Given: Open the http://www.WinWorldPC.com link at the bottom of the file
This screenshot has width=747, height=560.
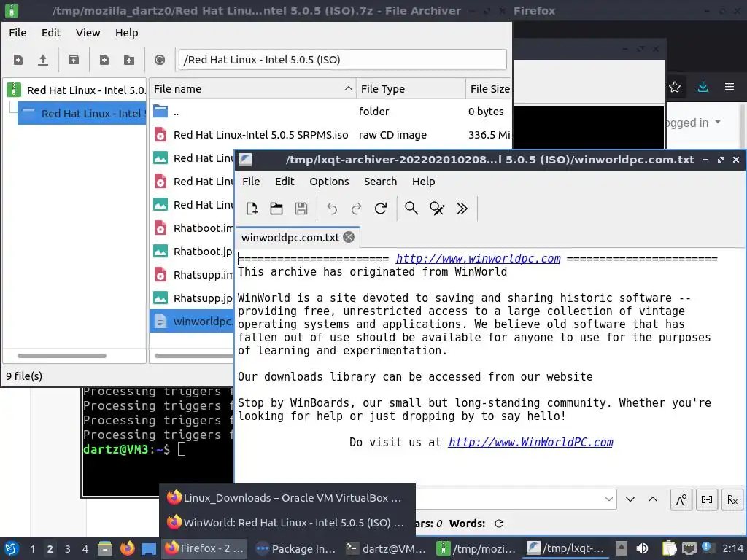Looking at the screenshot, I should point(530,443).
